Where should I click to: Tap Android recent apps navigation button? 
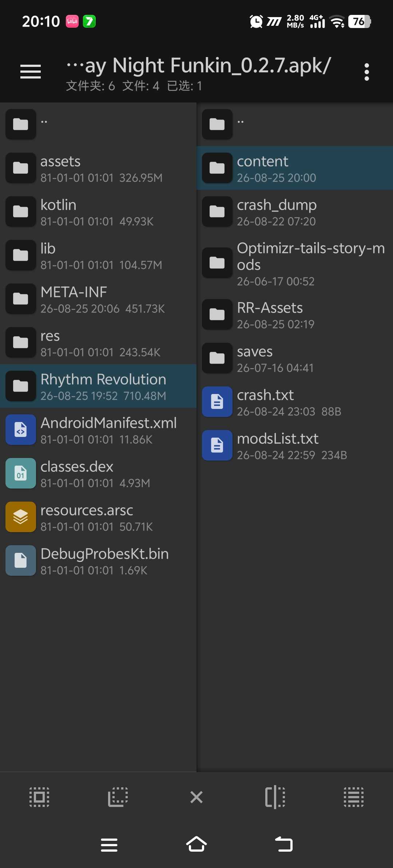point(109,845)
